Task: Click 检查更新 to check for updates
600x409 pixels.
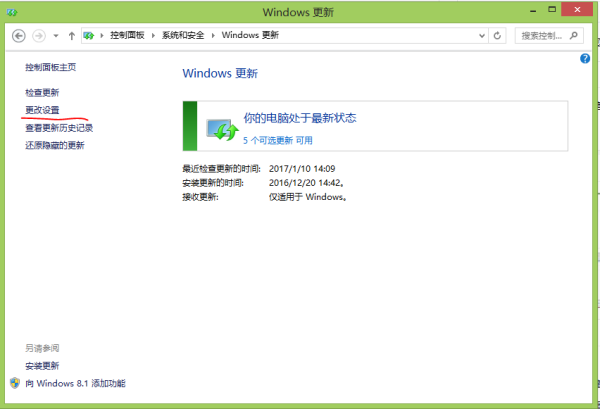Action: coord(43,92)
